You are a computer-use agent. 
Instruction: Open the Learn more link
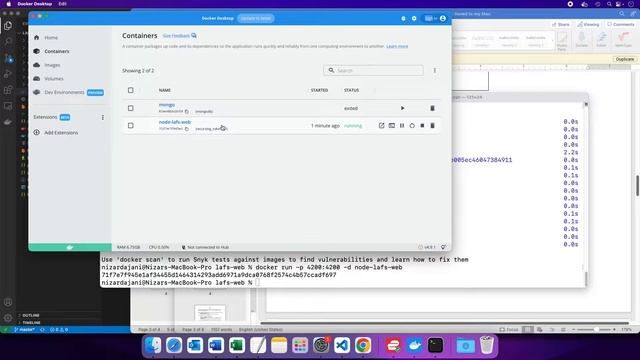(397, 47)
